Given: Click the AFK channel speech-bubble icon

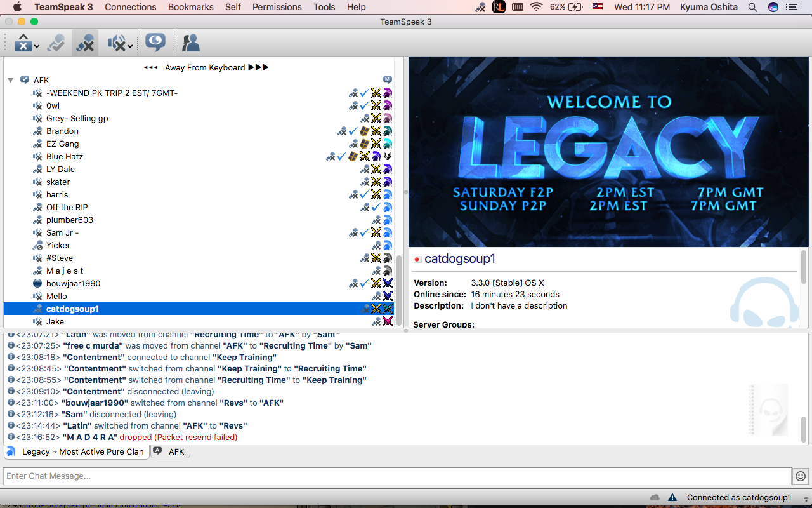Looking at the screenshot, I should pos(25,80).
